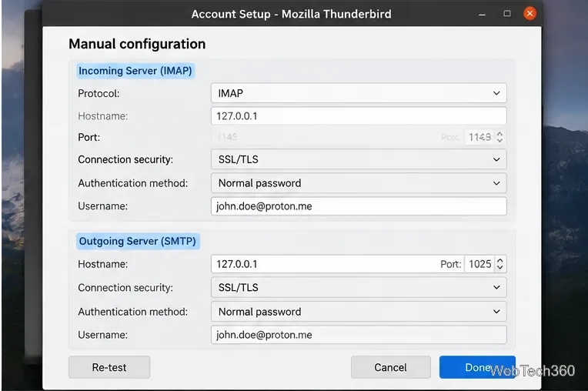Click the outgoing Authentication method: label
Image resolution: width=588 pixels, height=391 pixels.
click(x=132, y=312)
